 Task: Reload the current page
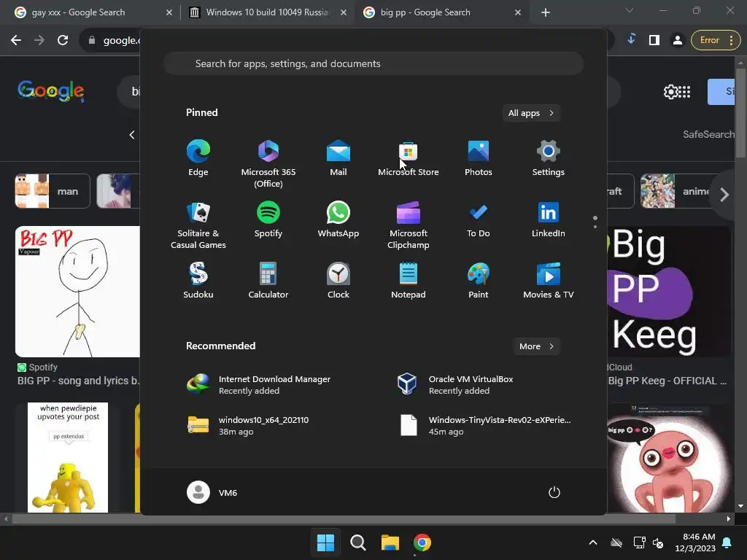[x=63, y=41]
